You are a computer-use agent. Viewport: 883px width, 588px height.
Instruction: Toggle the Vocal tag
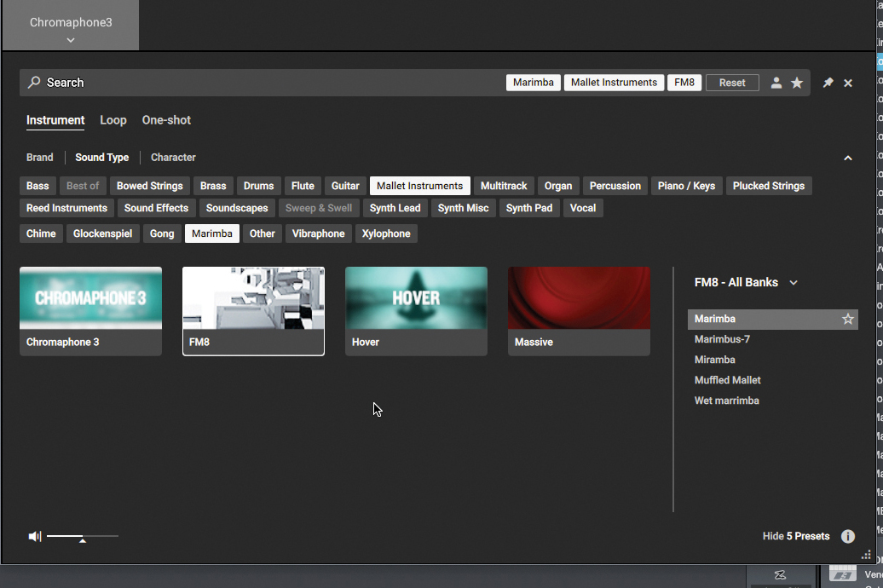point(583,208)
